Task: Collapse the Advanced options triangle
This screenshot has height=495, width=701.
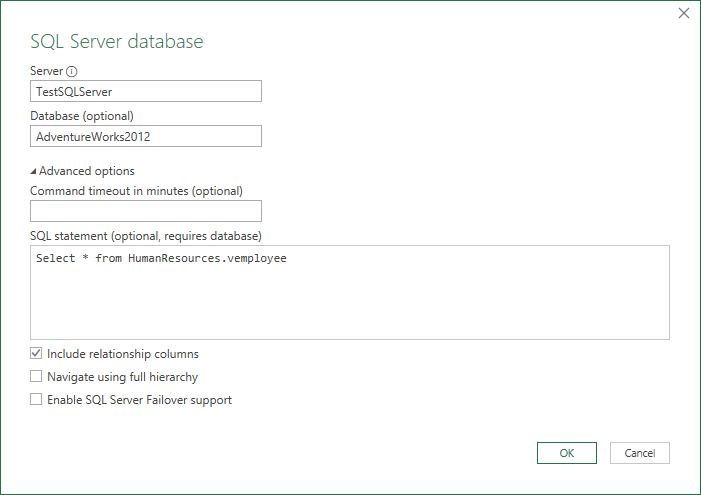Action: point(34,171)
